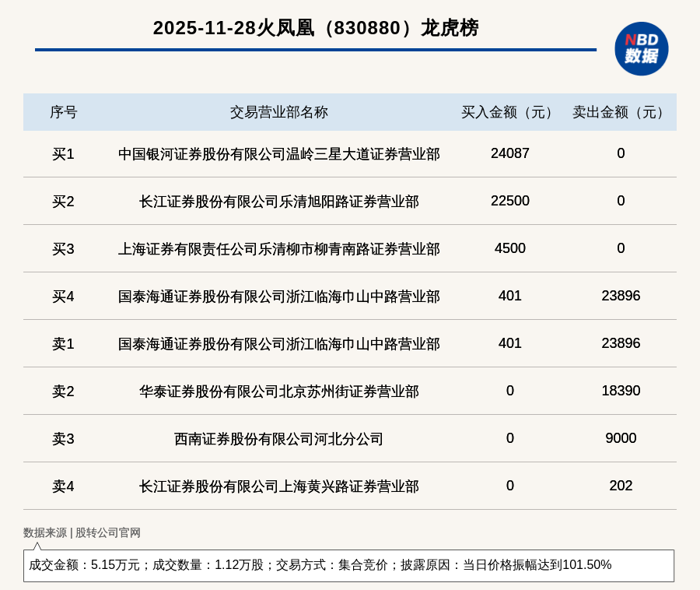Click the 卖出金额（元） column header
This screenshot has height=590, width=700.
tap(621, 112)
